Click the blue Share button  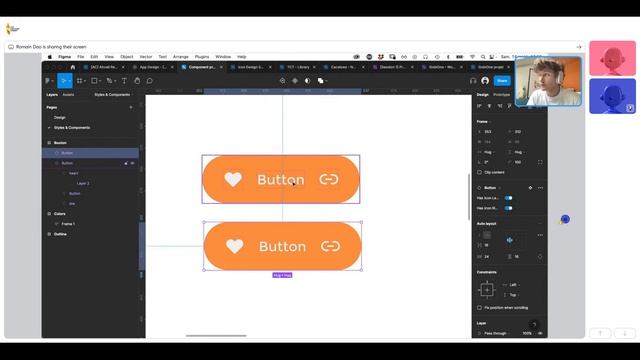pyautogui.click(x=502, y=81)
